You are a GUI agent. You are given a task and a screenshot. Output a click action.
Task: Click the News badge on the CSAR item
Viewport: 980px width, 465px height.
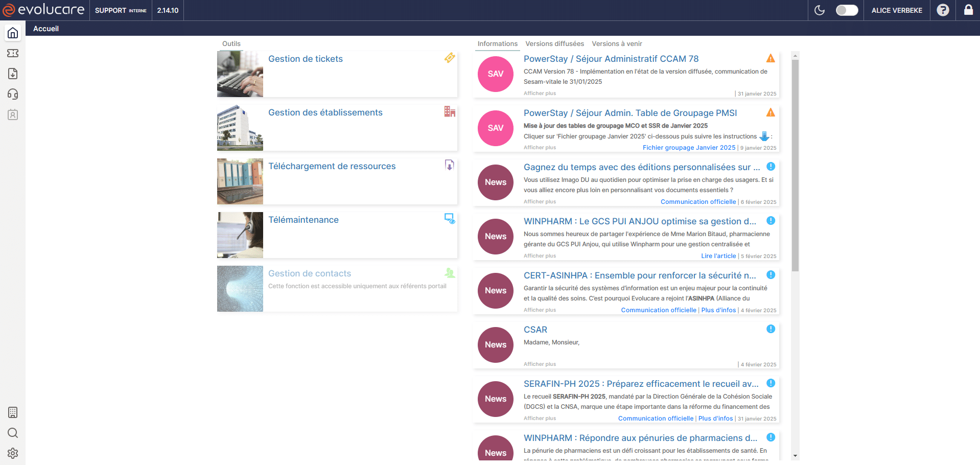(x=496, y=345)
